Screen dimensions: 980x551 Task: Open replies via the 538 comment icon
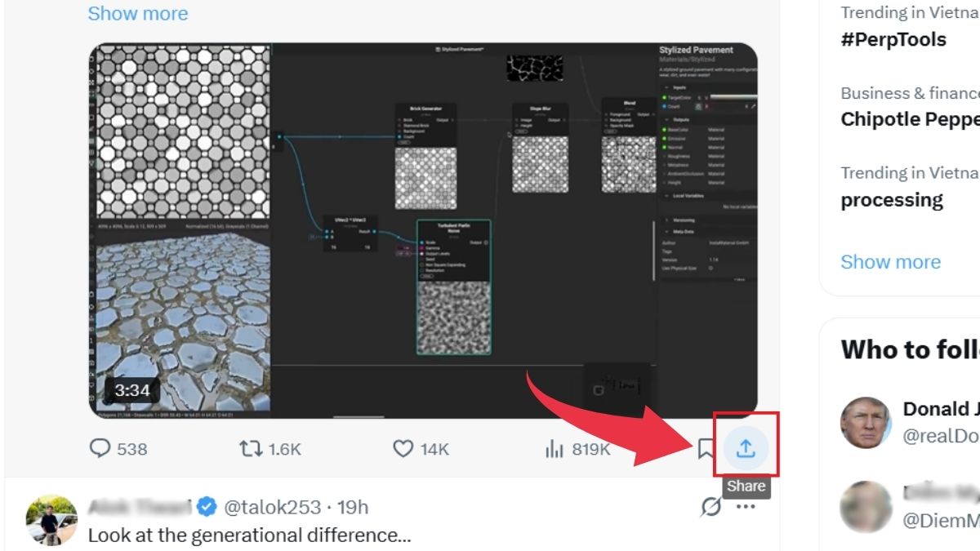(x=98, y=448)
